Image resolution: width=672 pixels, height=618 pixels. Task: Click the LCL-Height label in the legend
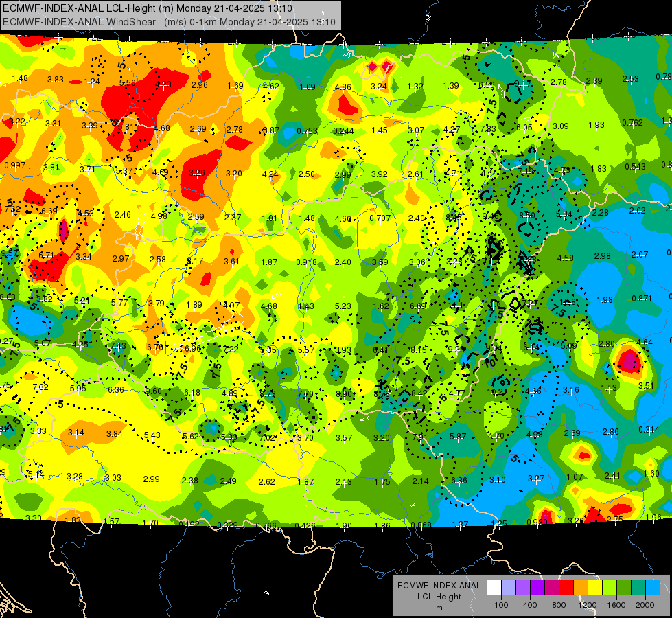[x=439, y=597]
